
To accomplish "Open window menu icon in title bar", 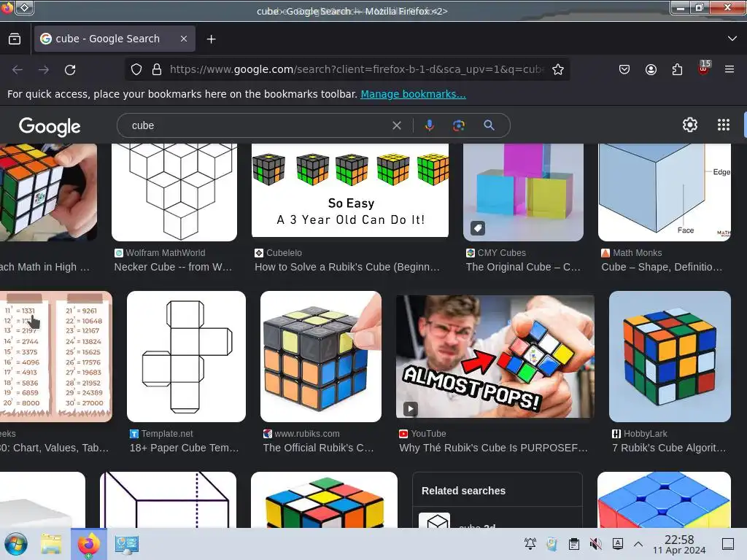I will click(25, 7).
